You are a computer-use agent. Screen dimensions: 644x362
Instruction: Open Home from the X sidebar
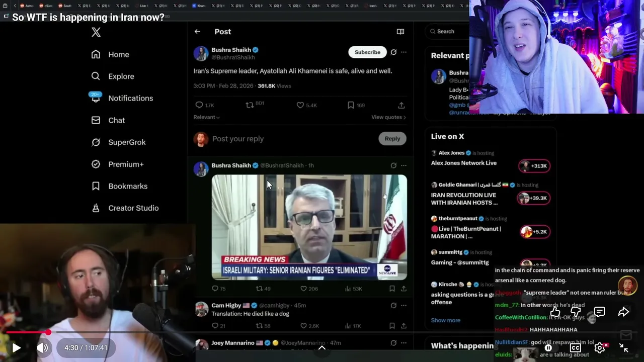point(110,54)
